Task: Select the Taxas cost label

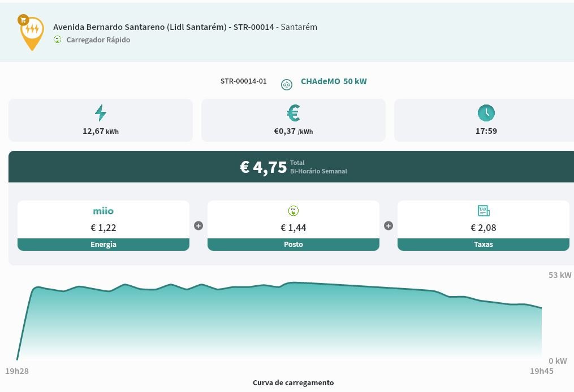Action: tap(484, 245)
